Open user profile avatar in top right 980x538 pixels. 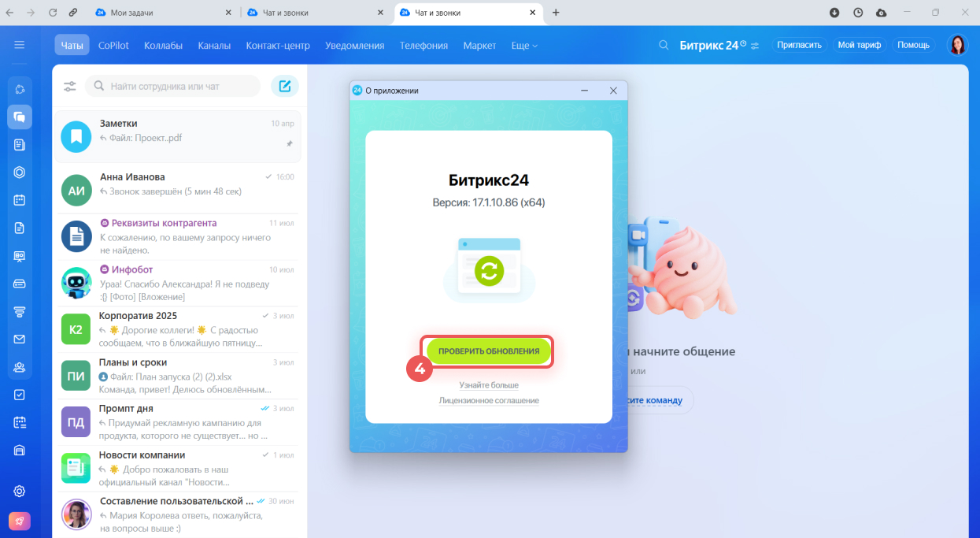point(957,45)
